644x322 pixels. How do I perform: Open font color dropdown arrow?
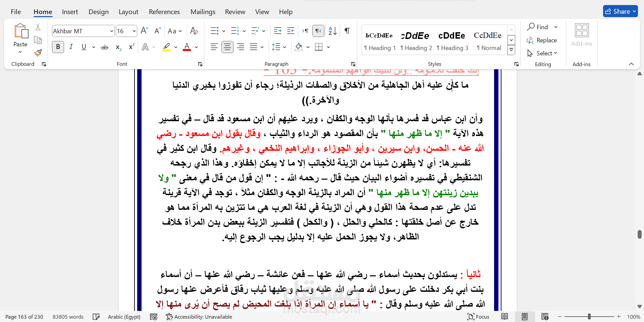click(x=196, y=47)
